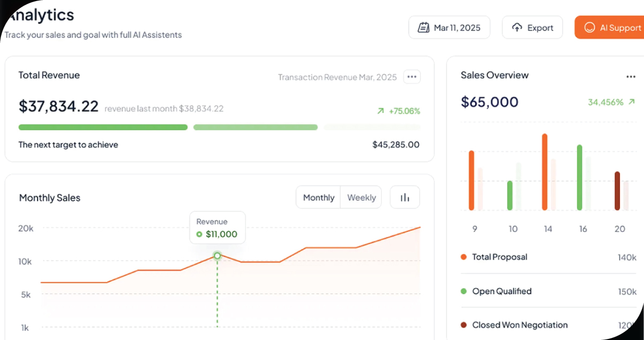Open the Mar 11, 2025 date selector
The width and height of the screenshot is (644, 340).
pyautogui.click(x=449, y=27)
